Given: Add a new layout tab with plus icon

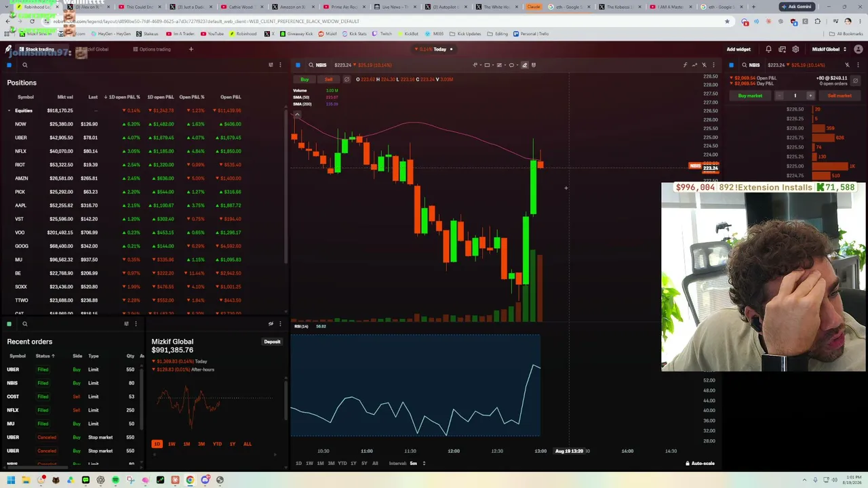Looking at the screenshot, I should click(x=191, y=49).
